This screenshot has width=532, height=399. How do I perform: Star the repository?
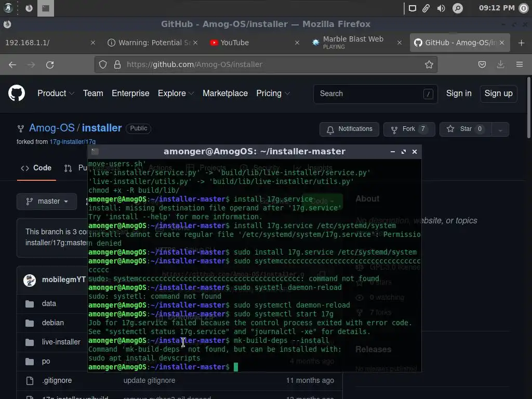point(465,129)
